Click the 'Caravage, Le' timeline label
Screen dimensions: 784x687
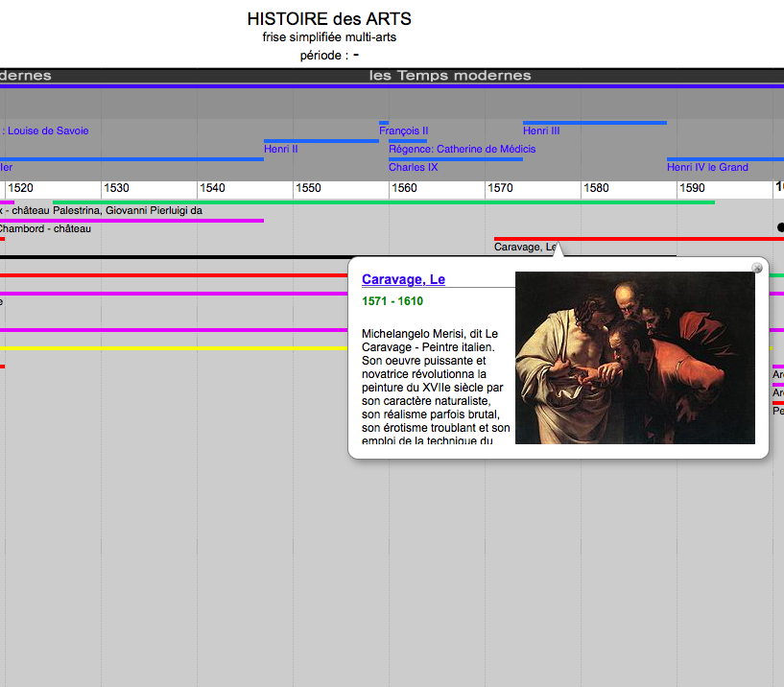tap(525, 247)
